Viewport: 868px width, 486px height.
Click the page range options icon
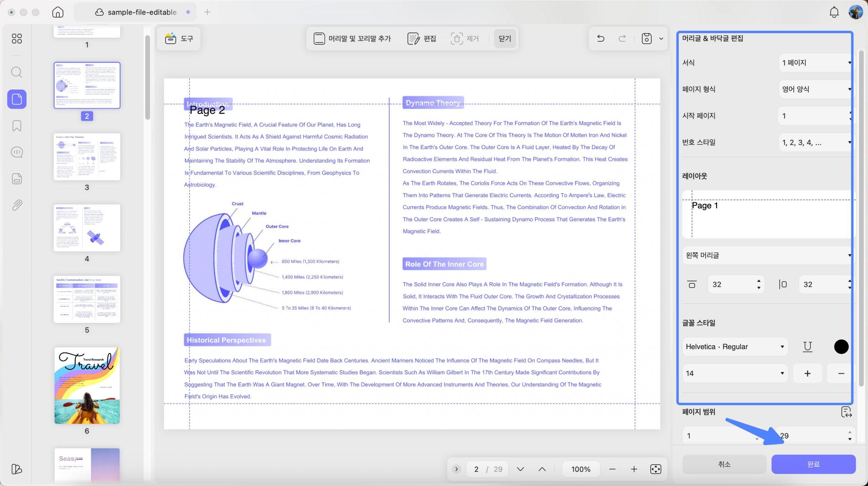click(846, 412)
